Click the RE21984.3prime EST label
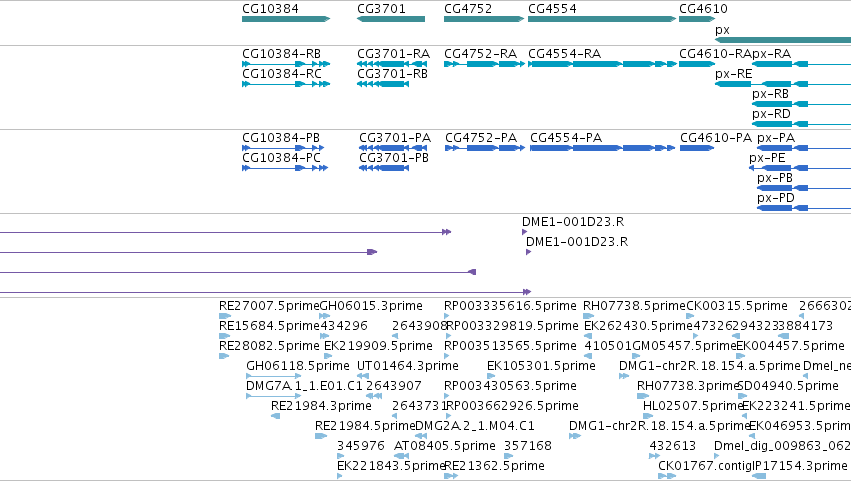The width and height of the screenshot is (851, 481). pyautogui.click(x=321, y=407)
